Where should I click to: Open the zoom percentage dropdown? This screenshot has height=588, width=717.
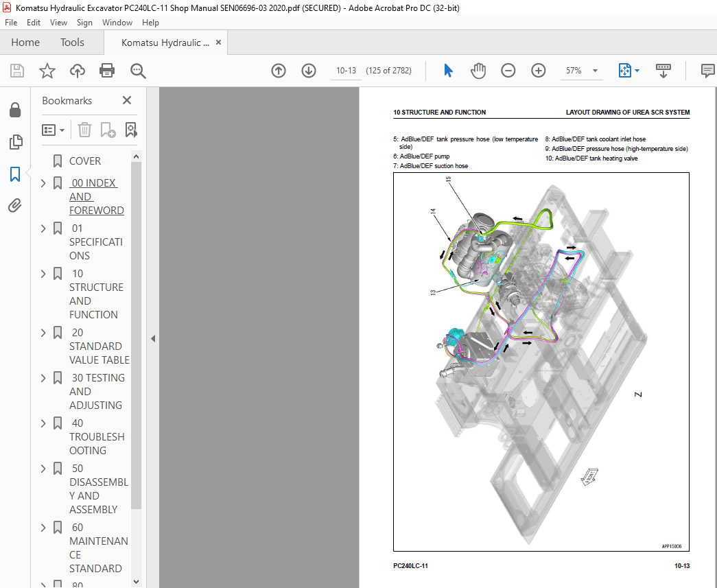tap(595, 71)
